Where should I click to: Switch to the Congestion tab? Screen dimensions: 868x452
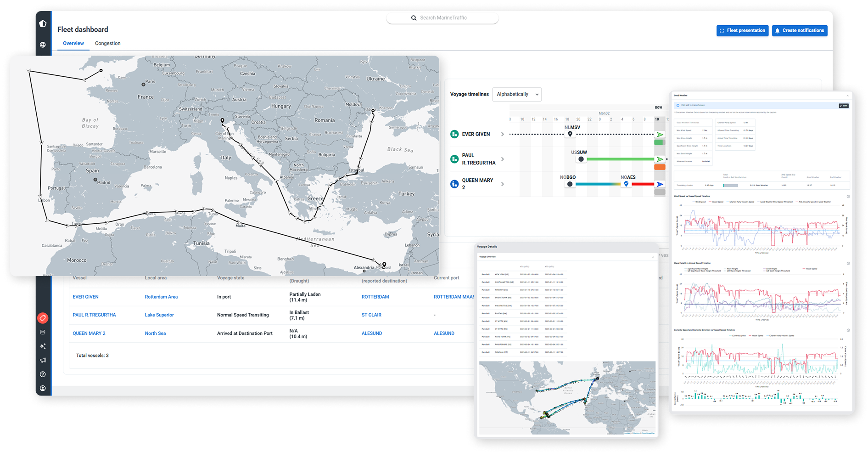click(108, 43)
